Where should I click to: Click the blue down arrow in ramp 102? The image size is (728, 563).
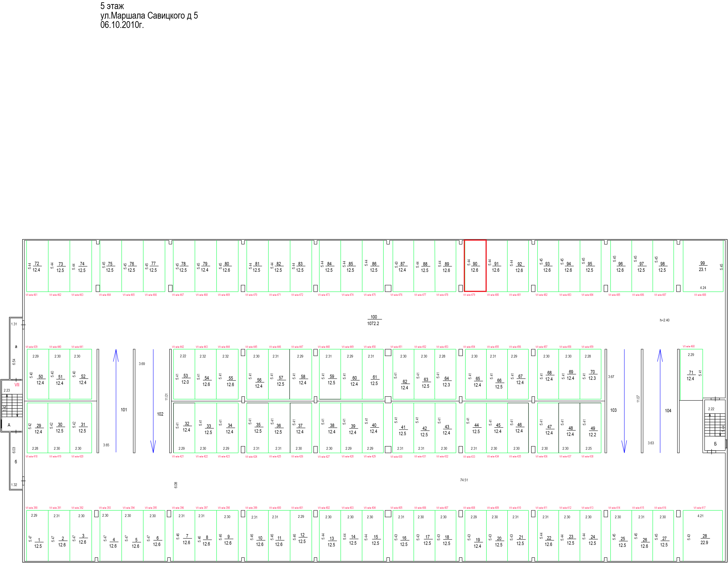click(153, 401)
